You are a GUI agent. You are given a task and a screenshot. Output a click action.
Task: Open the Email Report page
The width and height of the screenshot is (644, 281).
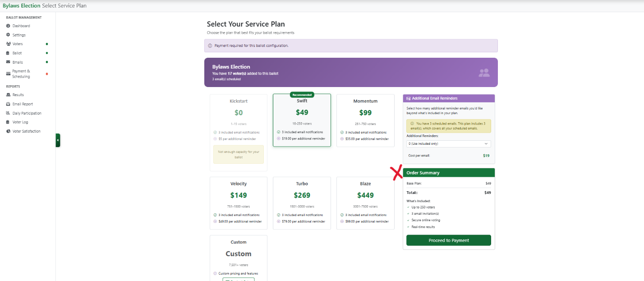(23, 104)
